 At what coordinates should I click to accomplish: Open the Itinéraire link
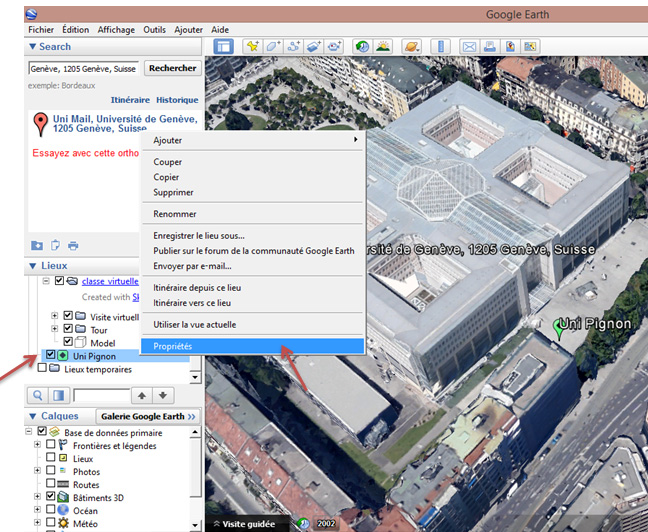point(130,100)
